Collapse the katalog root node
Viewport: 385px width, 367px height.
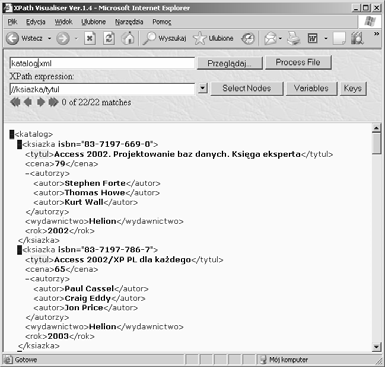click(12, 134)
